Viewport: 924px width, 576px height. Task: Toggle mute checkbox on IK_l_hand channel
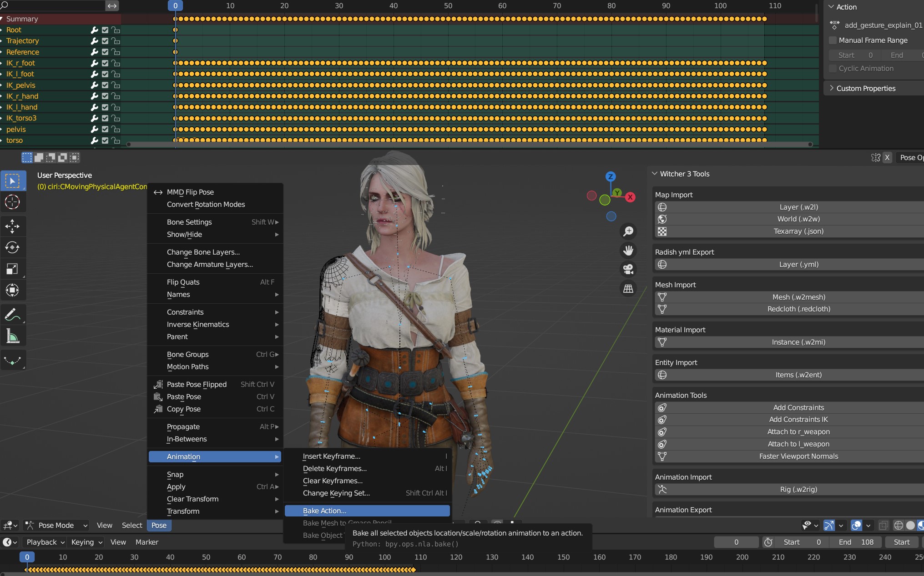pyautogui.click(x=105, y=107)
